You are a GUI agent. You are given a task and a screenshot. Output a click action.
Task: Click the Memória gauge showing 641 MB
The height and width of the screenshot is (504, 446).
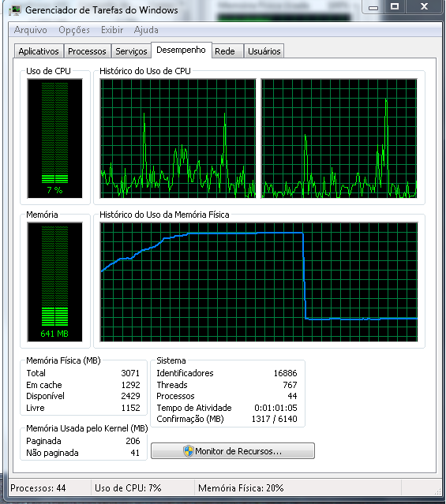(54, 282)
